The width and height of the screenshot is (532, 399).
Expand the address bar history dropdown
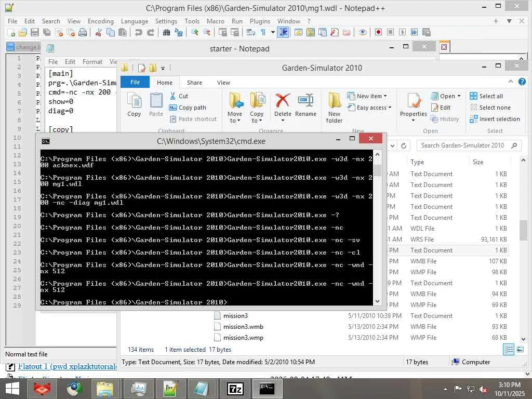393,145
